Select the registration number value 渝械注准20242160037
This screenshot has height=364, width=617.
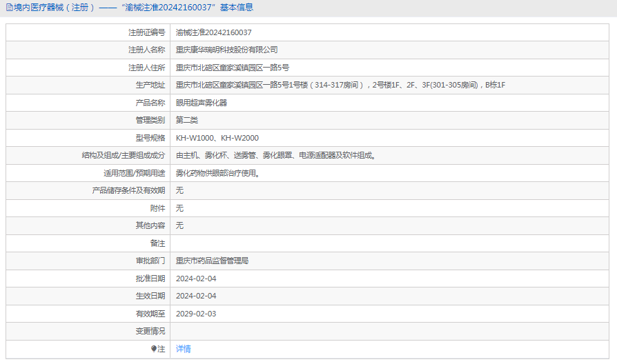click(x=214, y=32)
